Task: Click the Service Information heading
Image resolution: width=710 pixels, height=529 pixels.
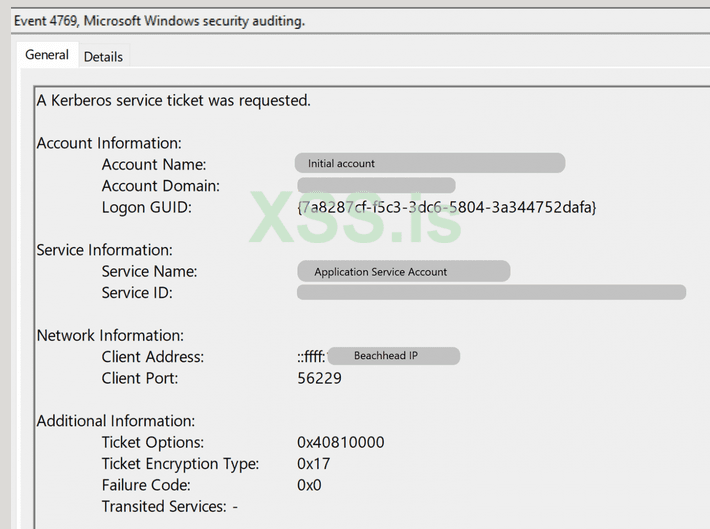Action: click(105, 250)
